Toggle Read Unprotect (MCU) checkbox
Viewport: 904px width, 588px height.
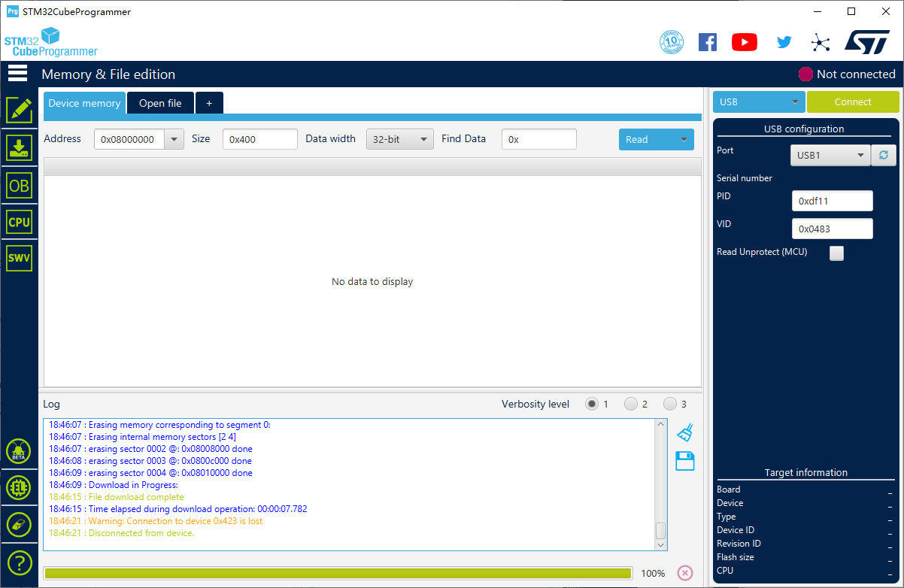click(x=836, y=253)
